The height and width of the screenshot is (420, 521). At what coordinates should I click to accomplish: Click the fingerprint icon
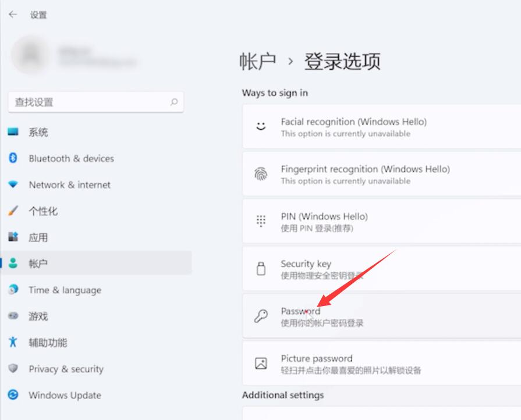[x=261, y=174]
